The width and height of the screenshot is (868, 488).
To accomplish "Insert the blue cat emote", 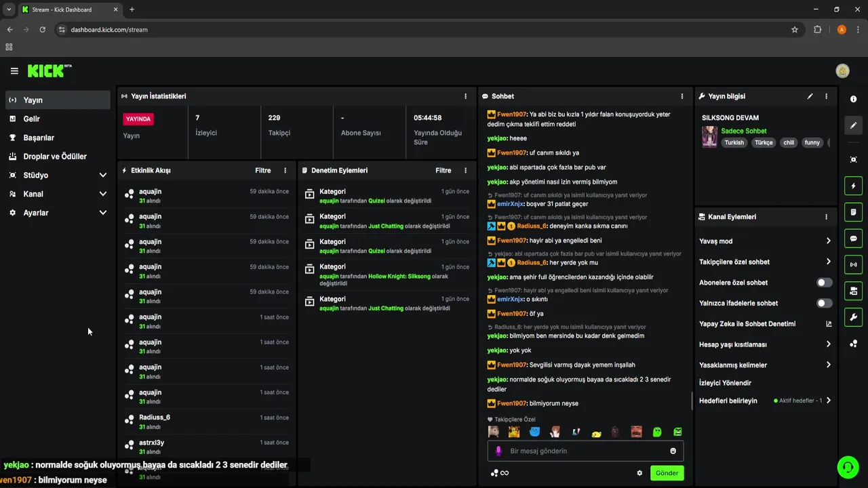I will point(534,432).
